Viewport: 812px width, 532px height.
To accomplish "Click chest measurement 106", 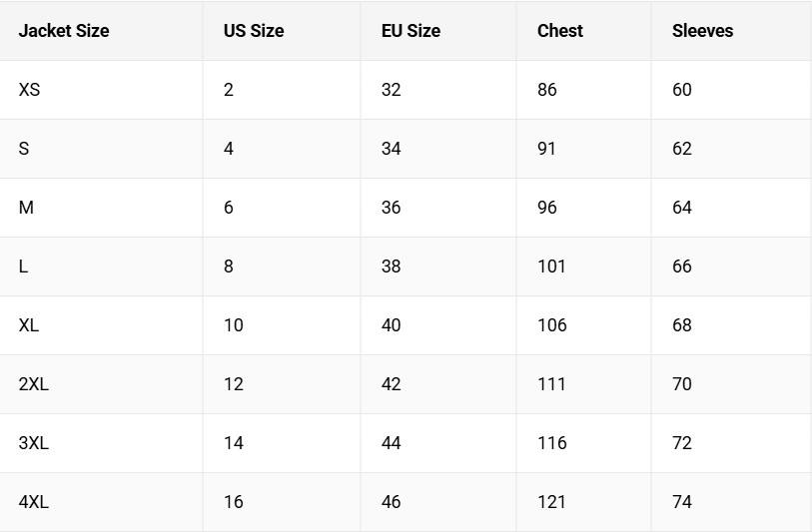I will pos(551,325).
